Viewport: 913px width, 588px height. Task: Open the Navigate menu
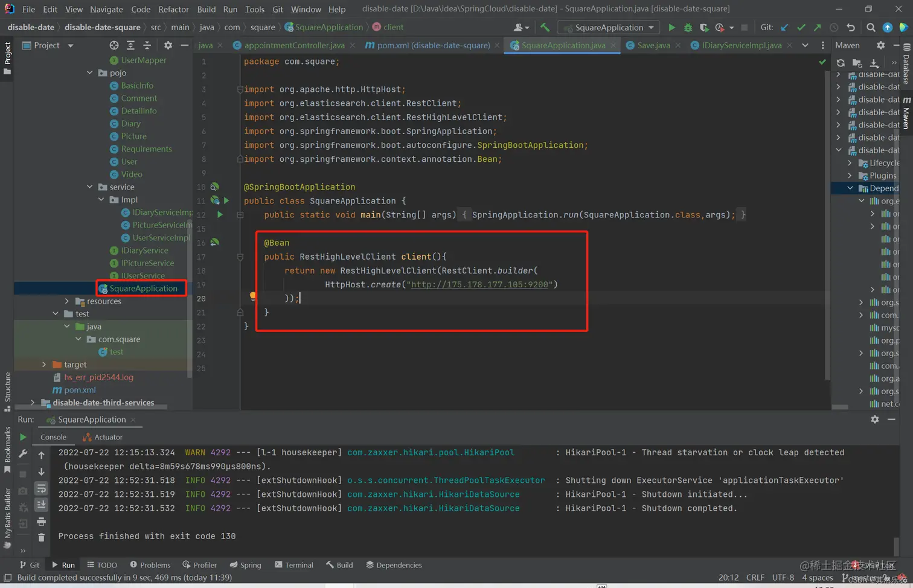tap(106, 9)
